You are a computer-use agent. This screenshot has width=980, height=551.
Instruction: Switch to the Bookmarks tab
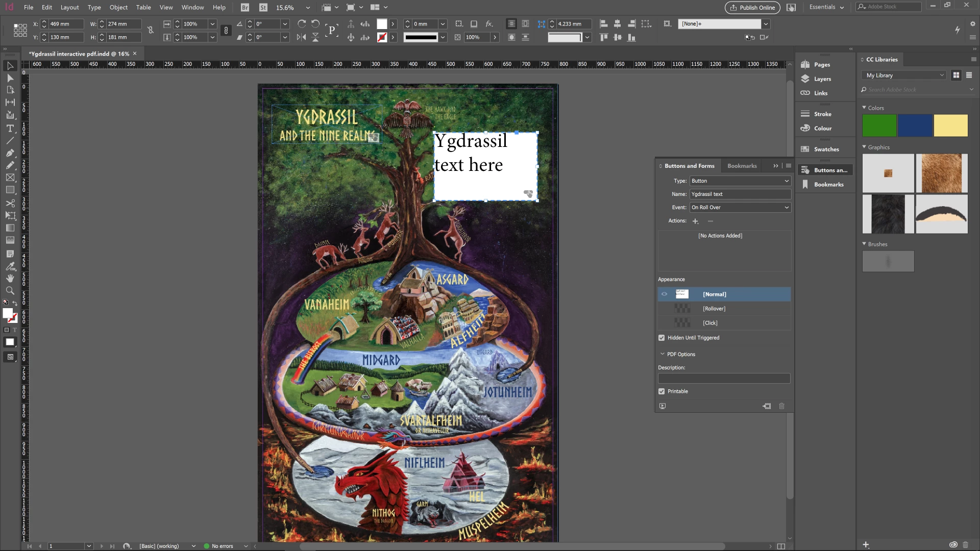742,166
